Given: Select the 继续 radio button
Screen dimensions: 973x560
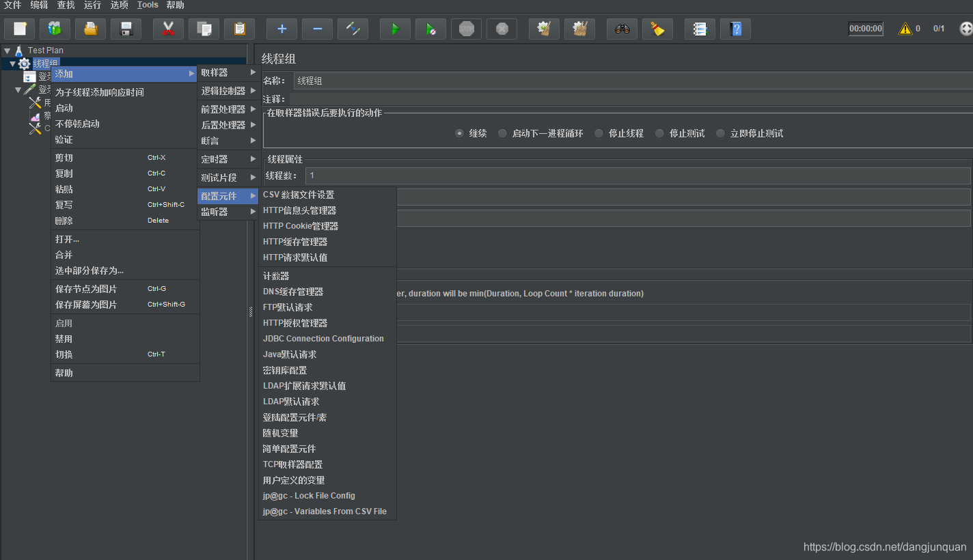Looking at the screenshot, I should coord(459,133).
